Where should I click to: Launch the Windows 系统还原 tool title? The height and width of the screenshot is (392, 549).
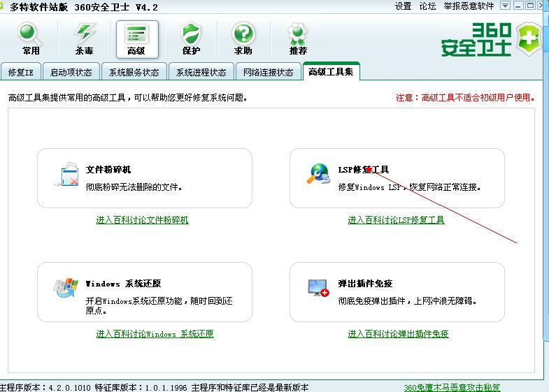click(x=123, y=284)
